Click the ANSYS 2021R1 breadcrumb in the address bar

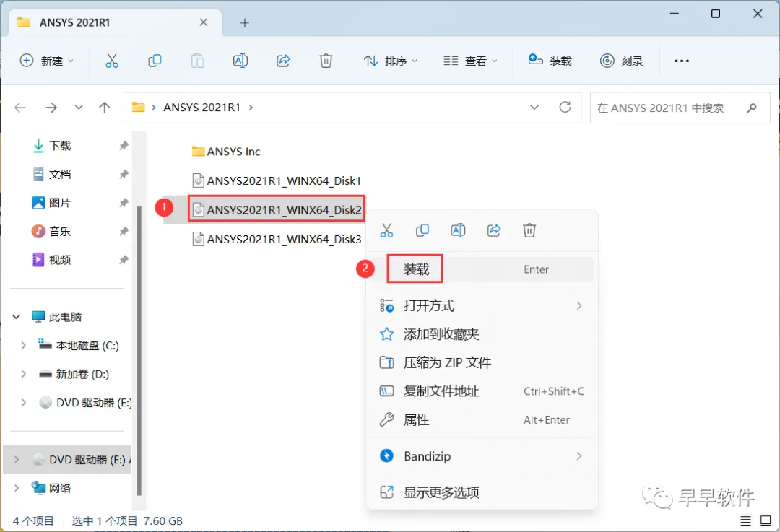click(x=201, y=108)
